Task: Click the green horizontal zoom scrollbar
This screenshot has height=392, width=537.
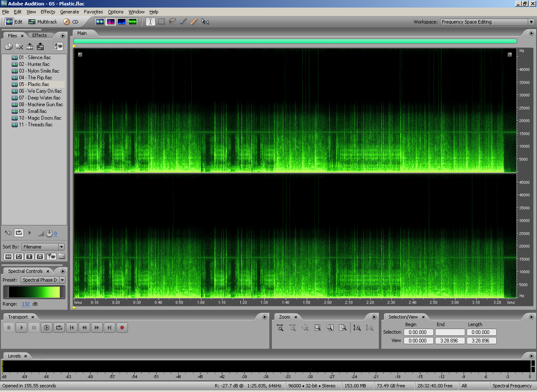Action: [x=295, y=41]
